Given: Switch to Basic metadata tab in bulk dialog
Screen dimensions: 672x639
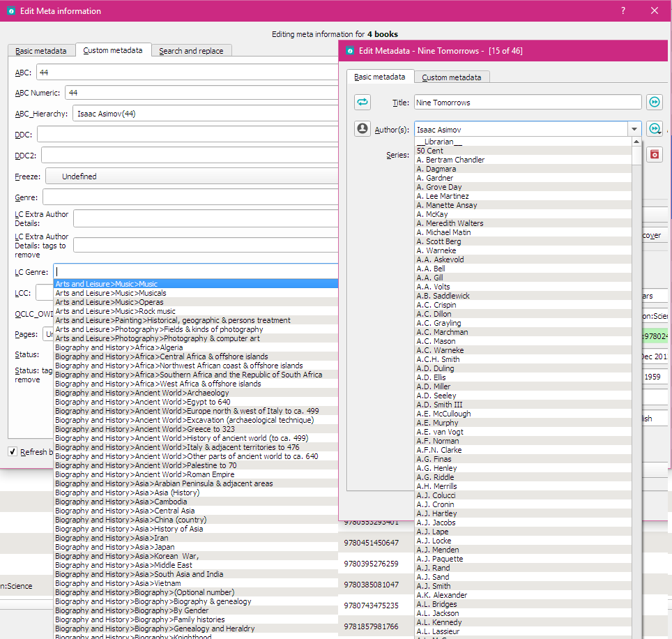Looking at the screenshot, I should 41,51.
